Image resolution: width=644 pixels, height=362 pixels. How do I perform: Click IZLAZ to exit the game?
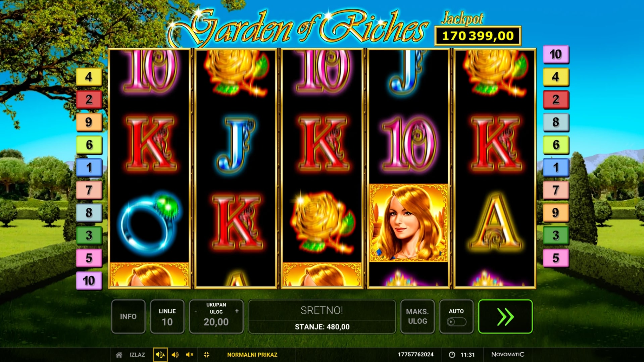click(x=137, y=355)
